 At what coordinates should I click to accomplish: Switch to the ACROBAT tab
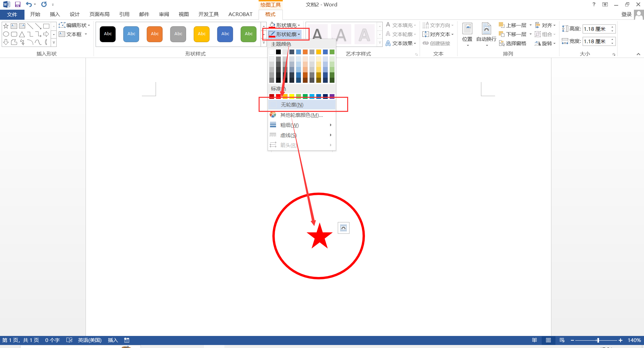pyautogui.click(x=240, y=14)
